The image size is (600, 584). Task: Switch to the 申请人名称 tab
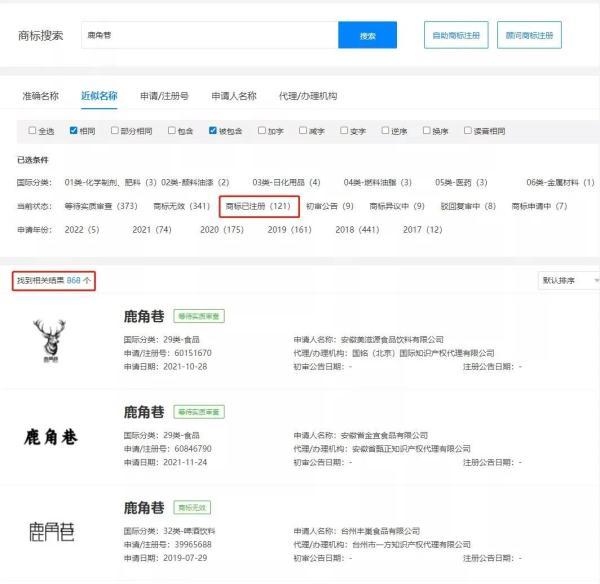pyautogui.click(x=234, y=96)
